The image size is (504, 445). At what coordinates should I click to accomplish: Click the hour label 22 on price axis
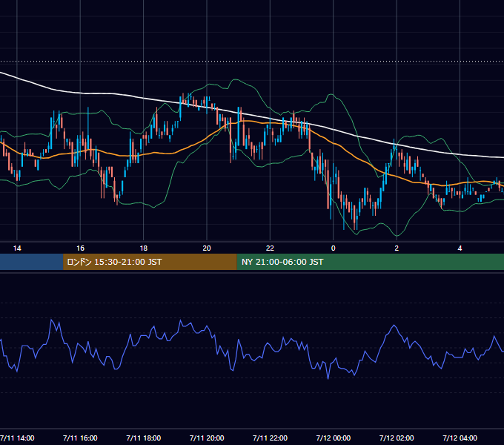[270, 248]
